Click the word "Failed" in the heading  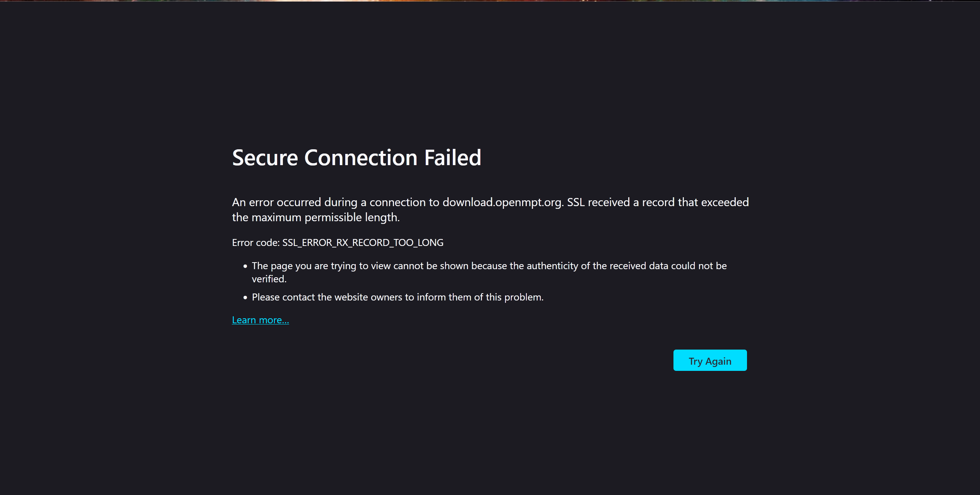click(452, 158)
